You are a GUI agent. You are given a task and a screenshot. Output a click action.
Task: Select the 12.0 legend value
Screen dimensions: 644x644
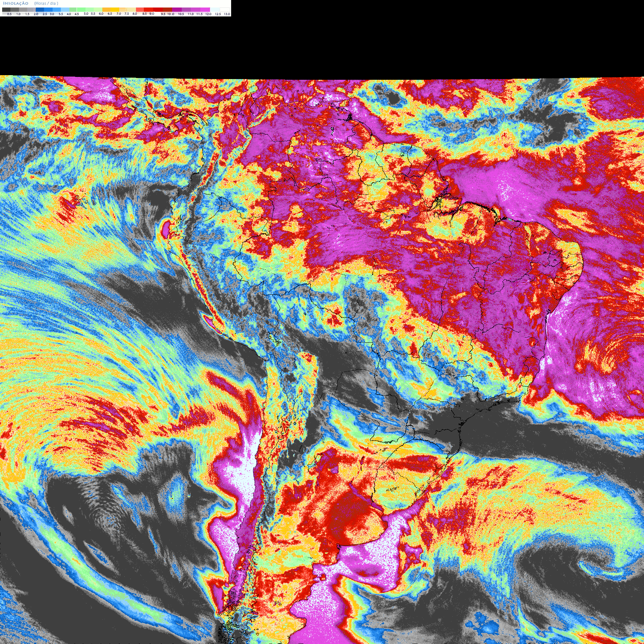[208, 14]
